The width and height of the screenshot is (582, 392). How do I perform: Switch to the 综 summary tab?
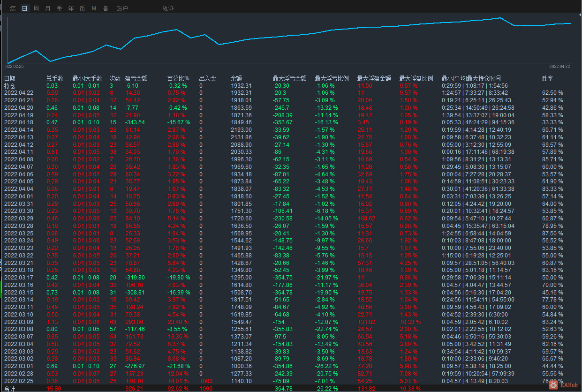[x=13, y=8]
